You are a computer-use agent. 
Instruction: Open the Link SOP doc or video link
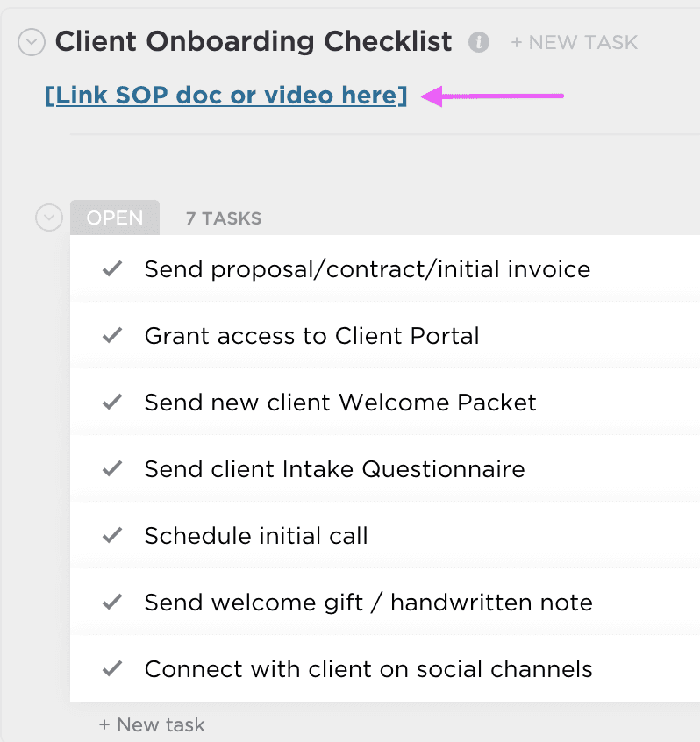[x=225, y=95]
